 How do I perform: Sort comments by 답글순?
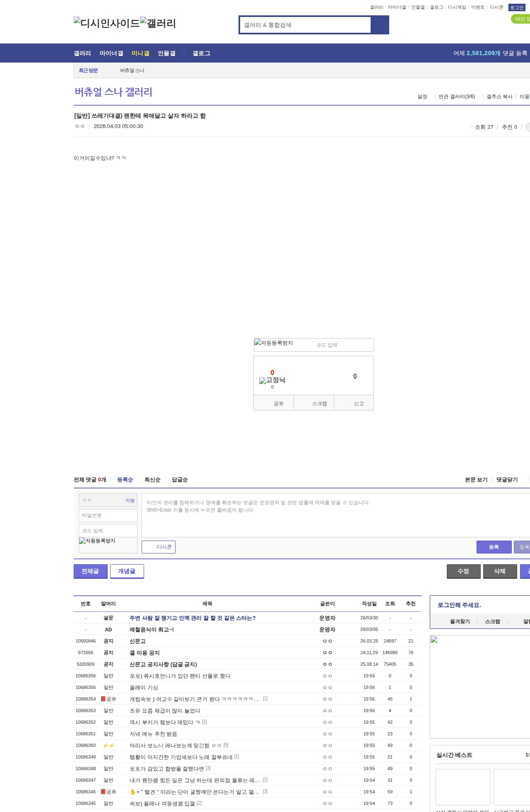pos(180,480)
